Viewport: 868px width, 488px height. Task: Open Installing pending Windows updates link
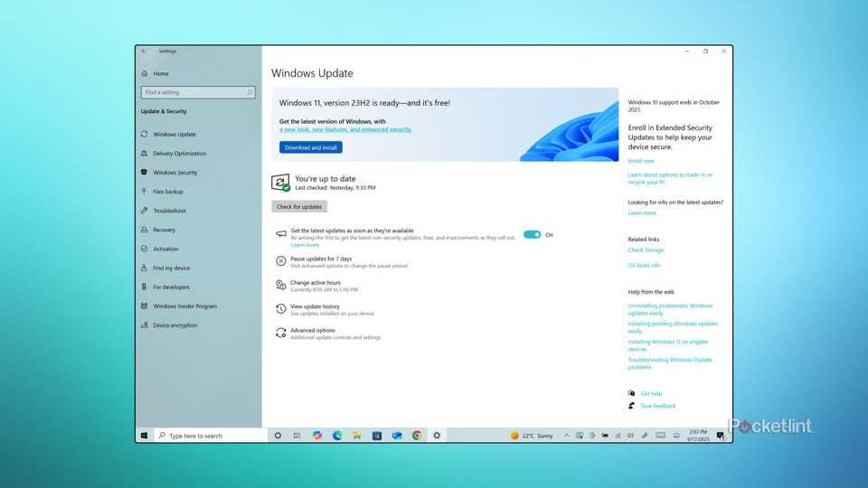click(673, 327)
